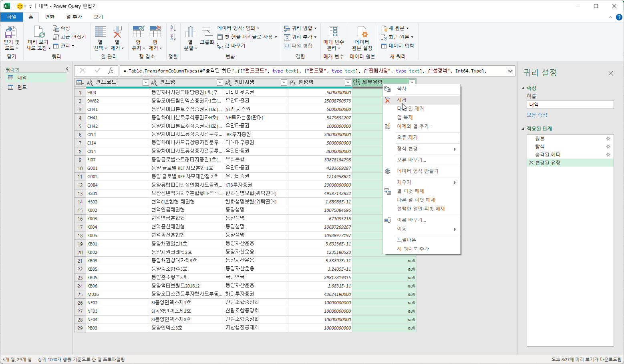Choose 드릴다운 in context menu
The image size is (624, 364).
coord(422,240)
